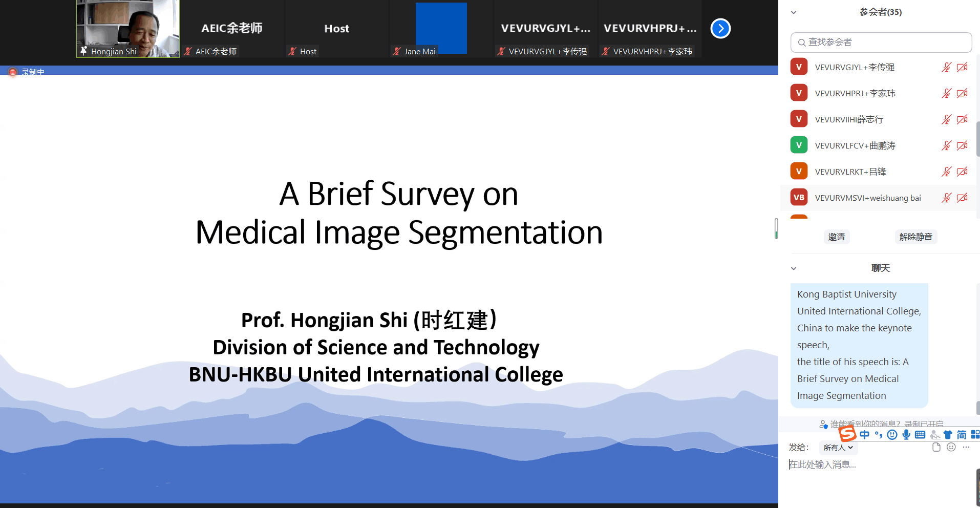Open the emoji picker in chat
Image resolution: width=980 pixels, height=508 pixels.
(951, 447)
